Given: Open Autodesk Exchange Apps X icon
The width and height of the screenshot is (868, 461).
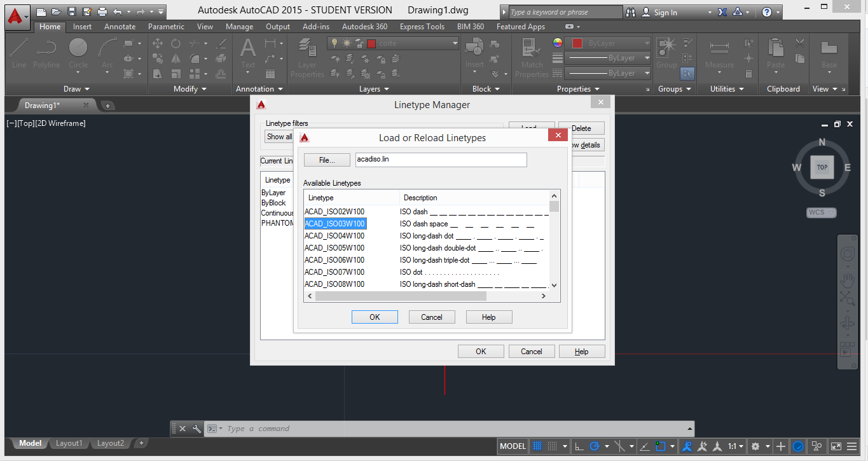Looking at the screenshot, I should (722, 12).
